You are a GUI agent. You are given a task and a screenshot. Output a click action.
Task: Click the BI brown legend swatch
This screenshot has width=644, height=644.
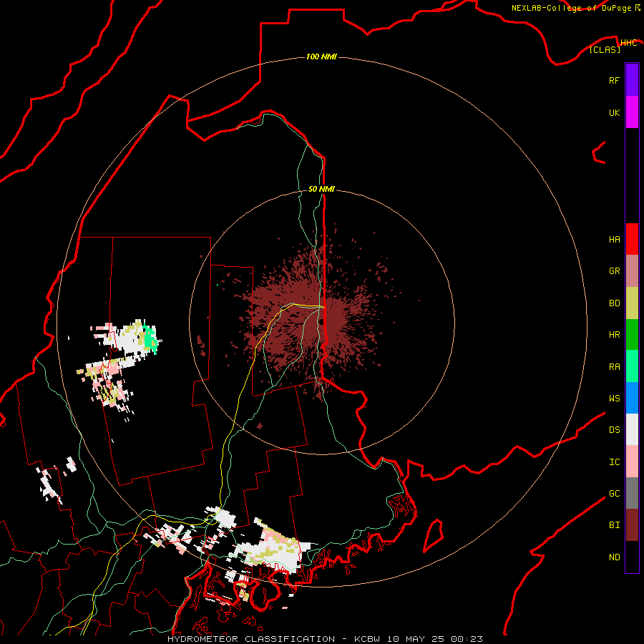632,525
